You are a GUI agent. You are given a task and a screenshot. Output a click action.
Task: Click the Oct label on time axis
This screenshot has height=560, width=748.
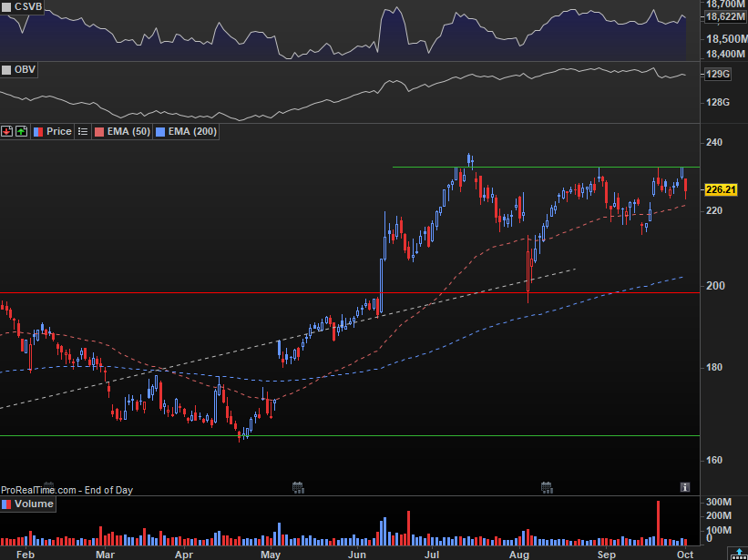coord(685,554)
